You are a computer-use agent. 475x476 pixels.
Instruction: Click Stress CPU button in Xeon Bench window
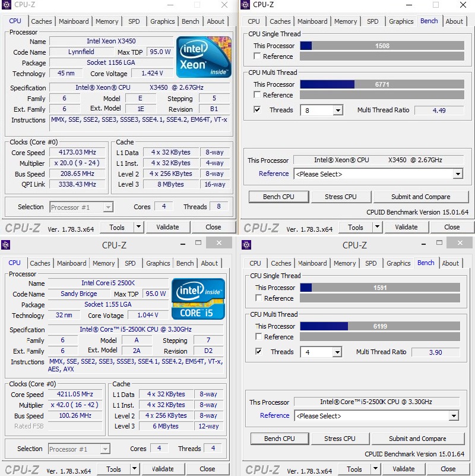point(341,197)
